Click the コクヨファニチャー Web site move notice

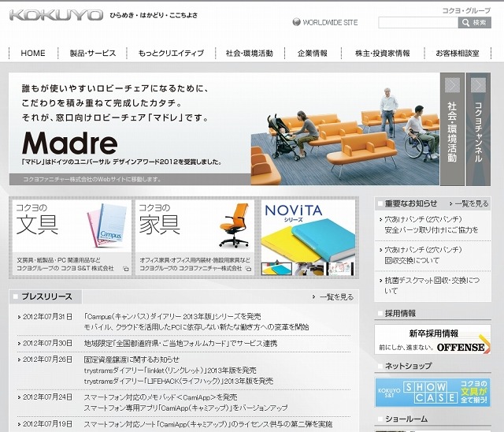click(x=92, y=179)
